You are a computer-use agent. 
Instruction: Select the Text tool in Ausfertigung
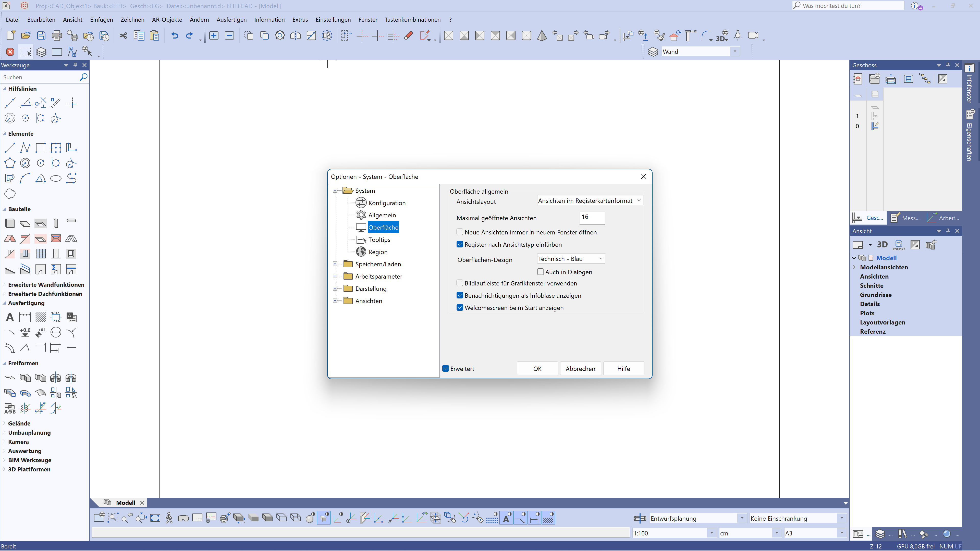coord(10,317)
